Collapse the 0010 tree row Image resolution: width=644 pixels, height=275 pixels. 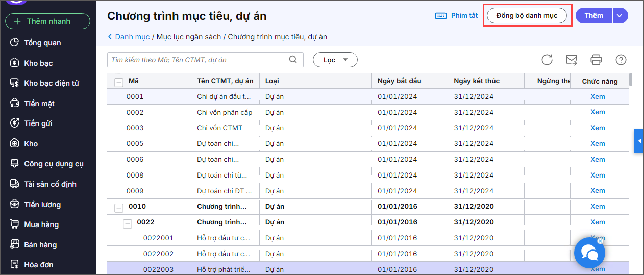coord(119,208)
